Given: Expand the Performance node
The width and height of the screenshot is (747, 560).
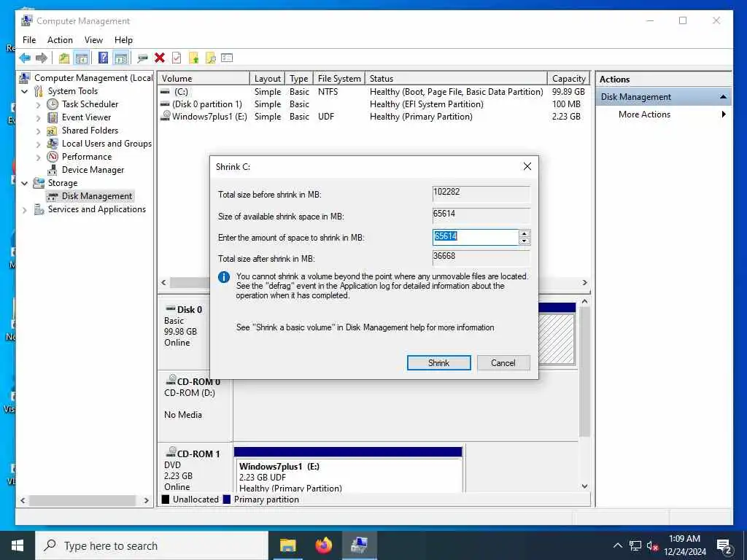Looking at the screenshot, I should click(x=38, y=157).
